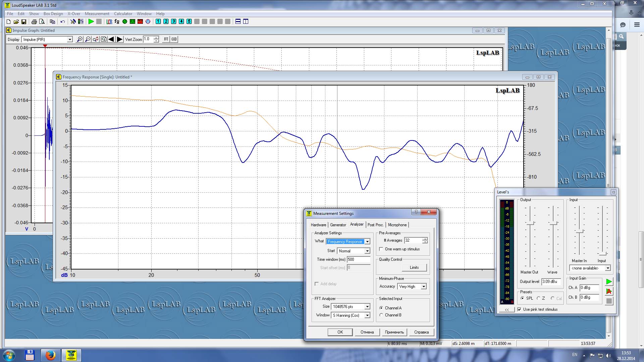Open the Calculator menu
Image resolution: width=644 pixels, height=362 pixels.
pos(123,14)
